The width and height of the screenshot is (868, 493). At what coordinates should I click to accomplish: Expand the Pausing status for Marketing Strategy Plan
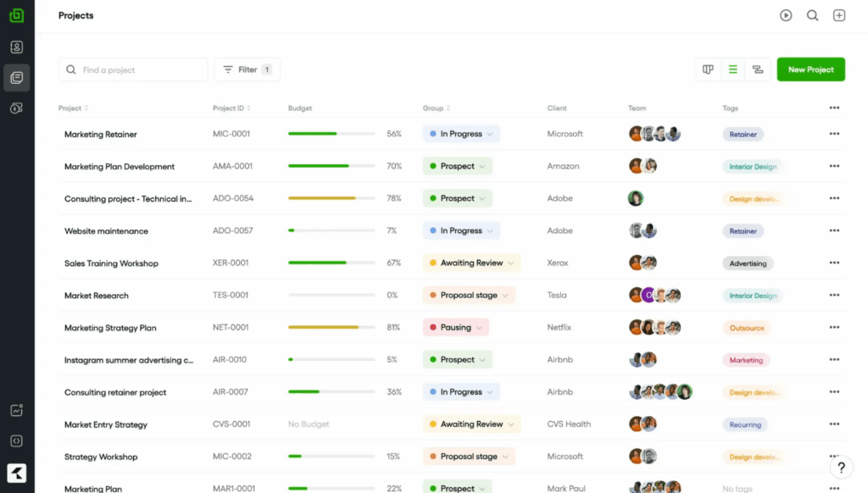point(455,327)
